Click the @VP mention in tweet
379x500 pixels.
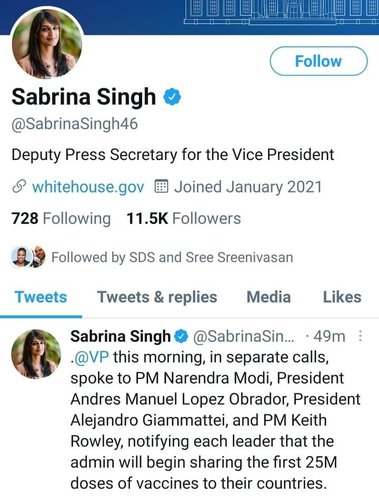(x=90, y=357)
